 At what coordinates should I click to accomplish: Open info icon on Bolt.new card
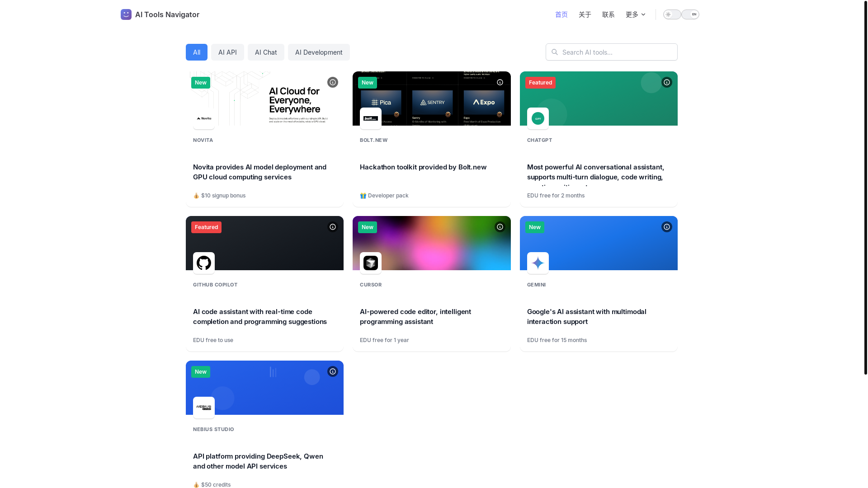click(500, 82)
